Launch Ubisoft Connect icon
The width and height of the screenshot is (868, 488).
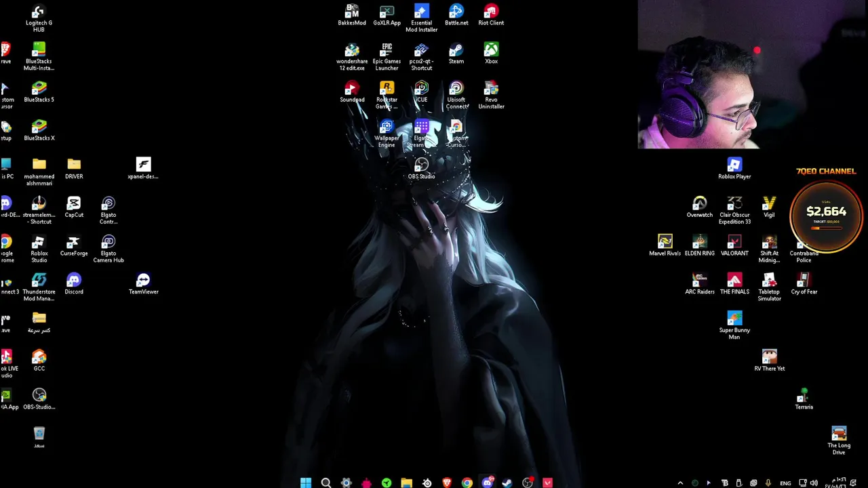point(456,96)
